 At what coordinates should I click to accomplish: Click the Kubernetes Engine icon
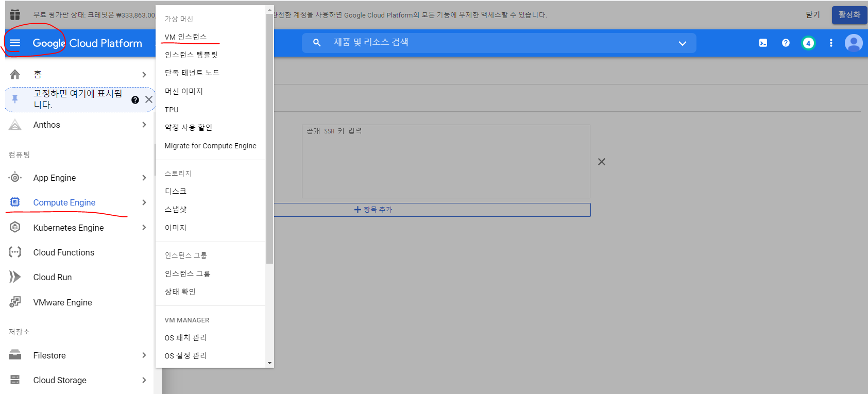point(15,227)
